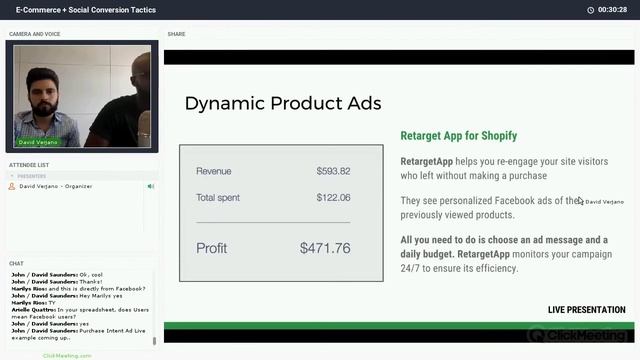Click the Camera and Voice panel header

(x=35, y=34)
